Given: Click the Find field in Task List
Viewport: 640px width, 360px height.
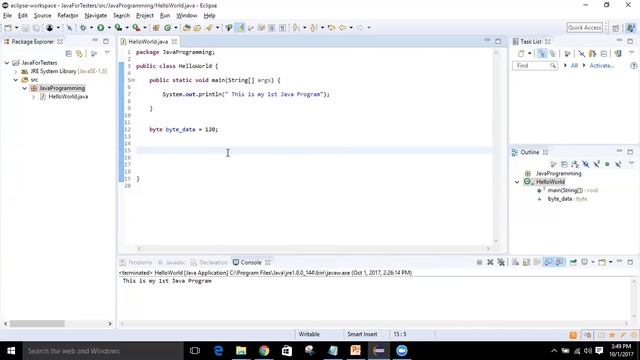Looking at the screenshot, I should point(535,66).
